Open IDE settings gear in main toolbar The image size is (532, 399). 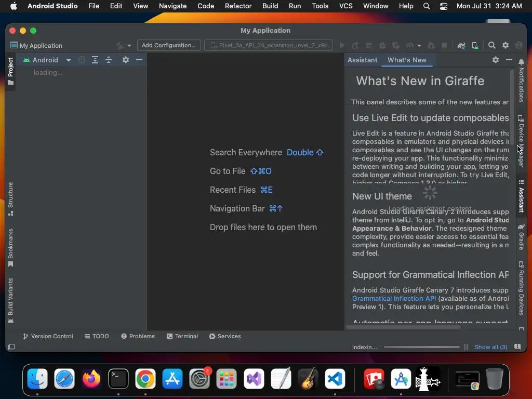(x=506, y=45)
